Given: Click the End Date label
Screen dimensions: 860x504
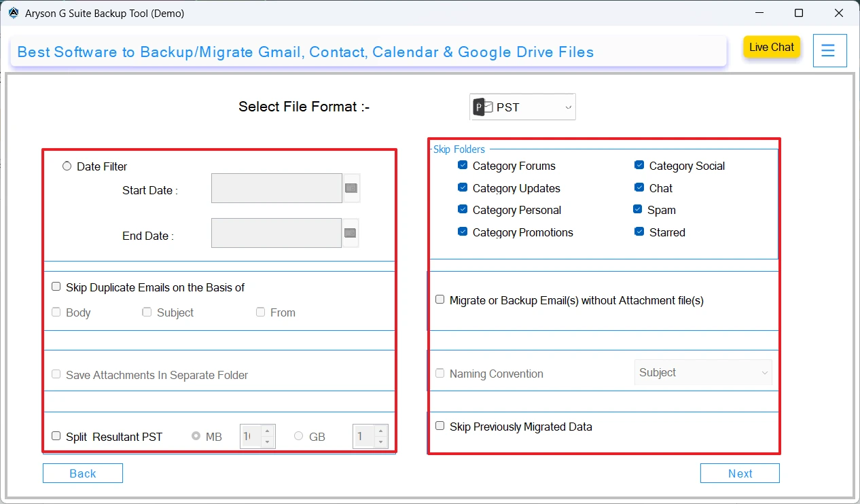Looking at the screenshot, I should pyautogui.click(x=148, y=236).
